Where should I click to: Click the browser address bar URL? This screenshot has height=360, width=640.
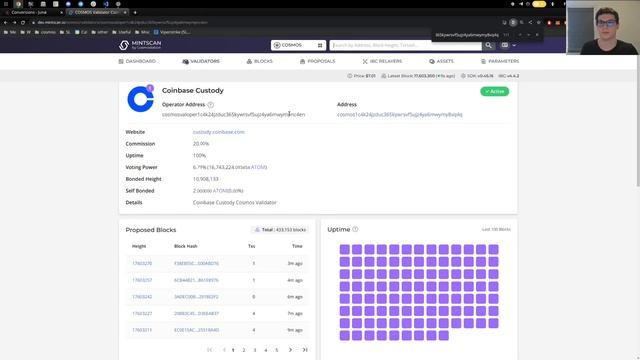click(x=122, y=22)
